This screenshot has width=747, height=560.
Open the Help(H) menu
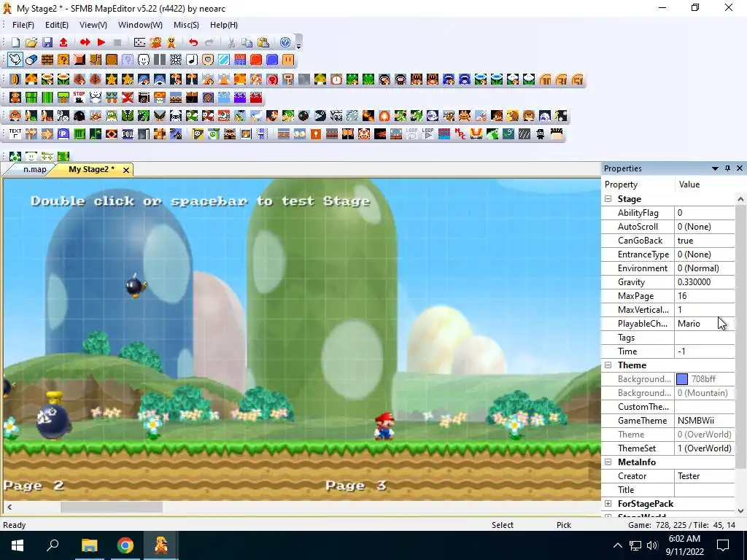(x=224, y=25)
